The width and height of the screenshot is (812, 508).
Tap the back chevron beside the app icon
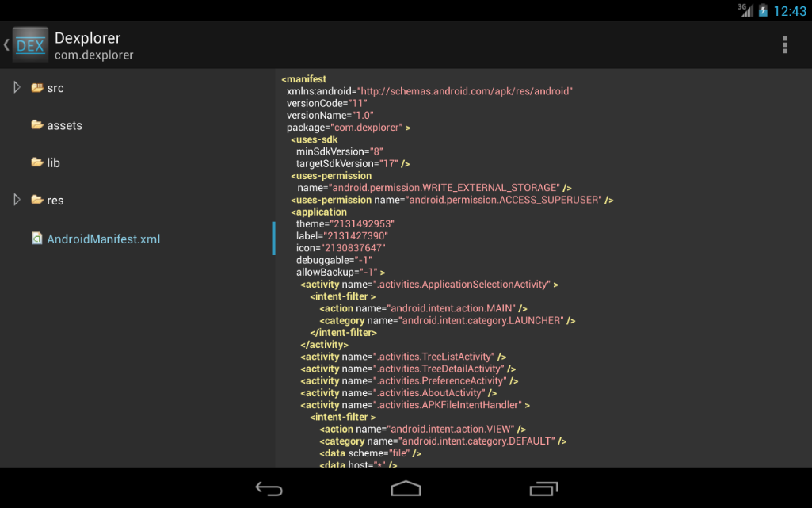[6, 45]
